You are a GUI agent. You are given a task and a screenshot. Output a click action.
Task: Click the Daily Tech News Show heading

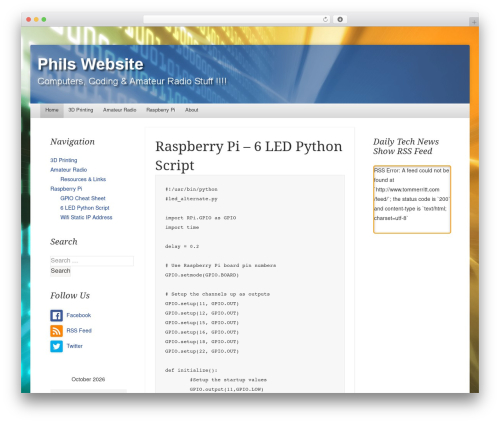click(406, 146)
